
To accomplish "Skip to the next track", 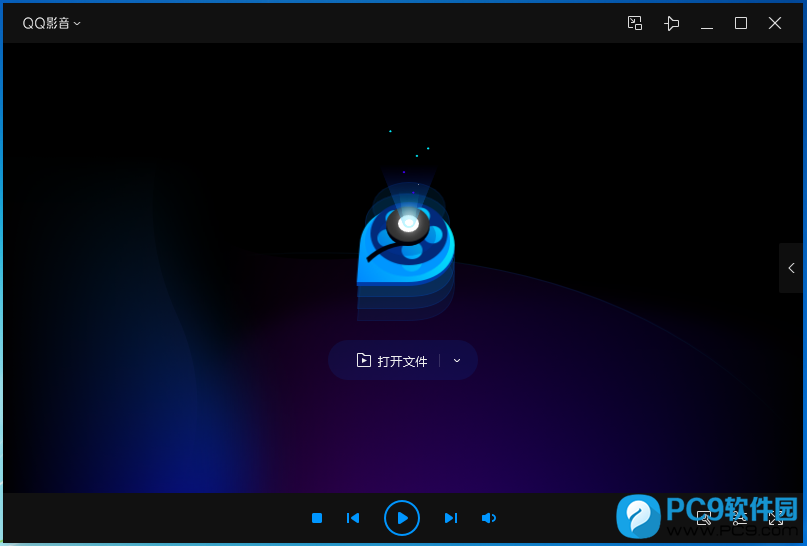I will pyautogui.click(x=451, y=518).
